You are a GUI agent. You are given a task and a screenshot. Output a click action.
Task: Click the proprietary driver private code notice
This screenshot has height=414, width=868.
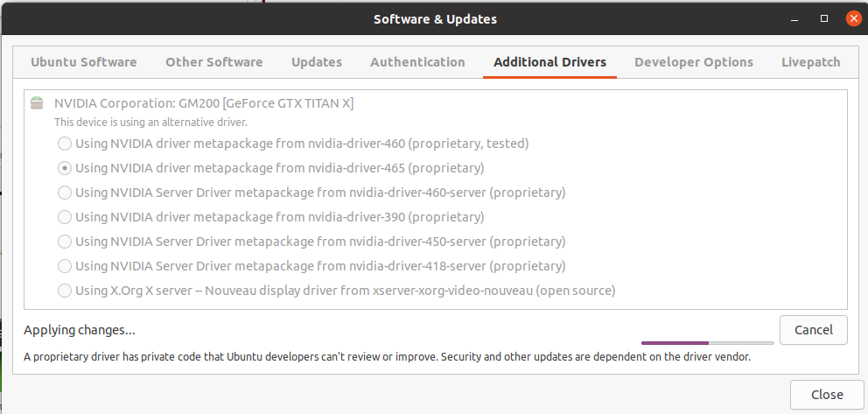(x=387, y=357)
